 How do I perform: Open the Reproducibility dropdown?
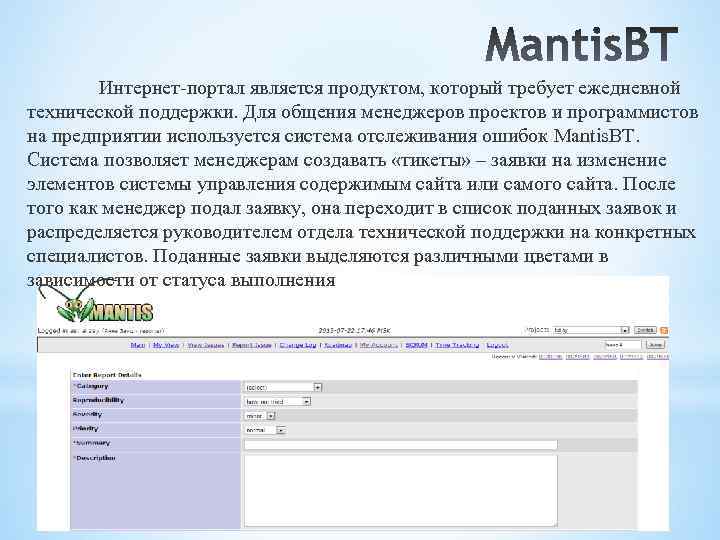[278, 402]
